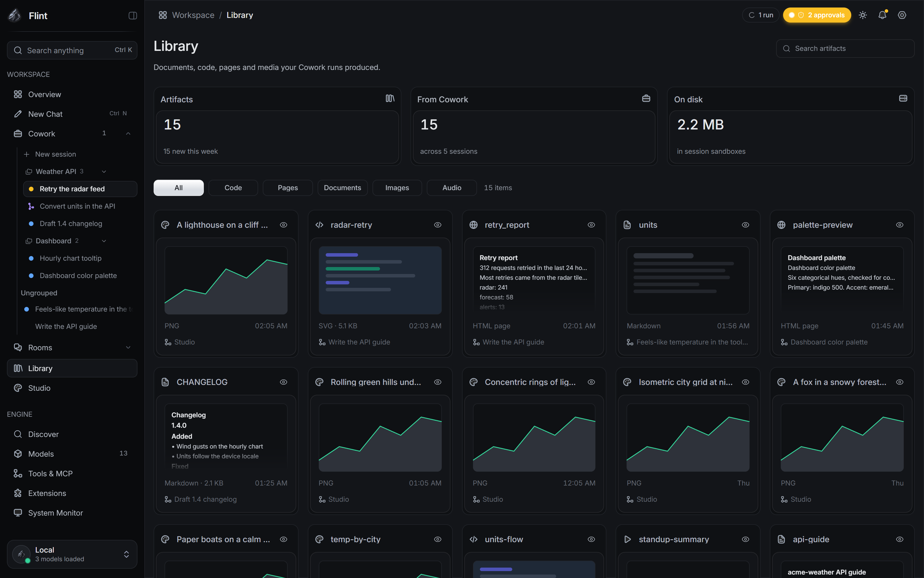The image size is (924, 578).
Task: Click the Flint logo icon
Action: point(14,16)
